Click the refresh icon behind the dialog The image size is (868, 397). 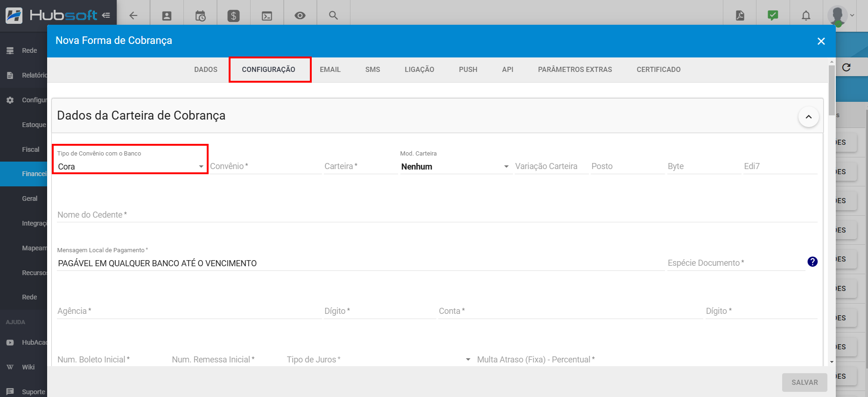point(847,68)
